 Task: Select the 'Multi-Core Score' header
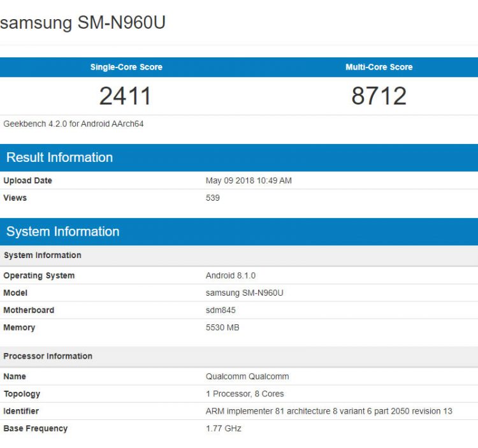[379, 67]
